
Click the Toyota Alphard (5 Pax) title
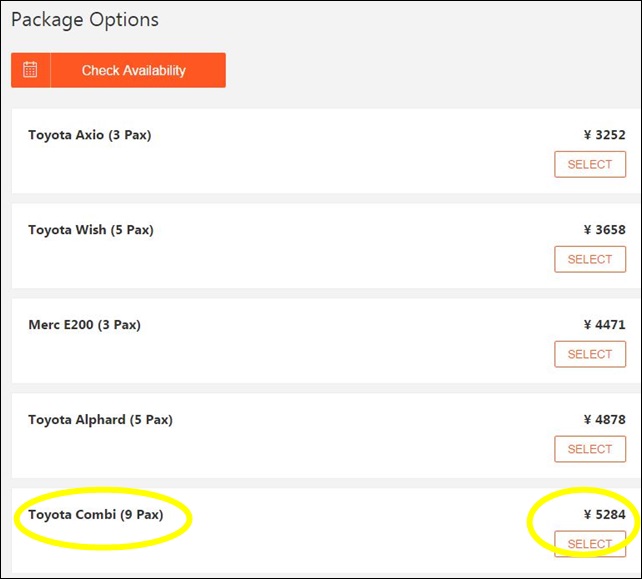tap(100, 420)
